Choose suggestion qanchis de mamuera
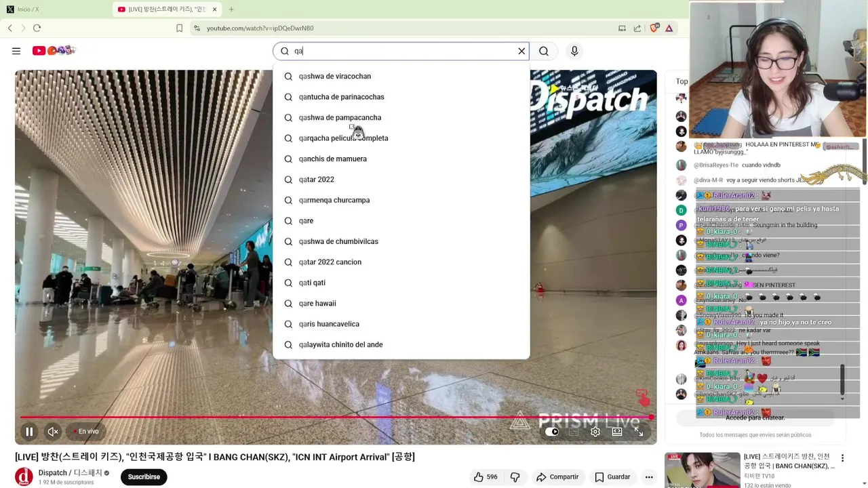868x488 pixels. [x=401, y=159]
